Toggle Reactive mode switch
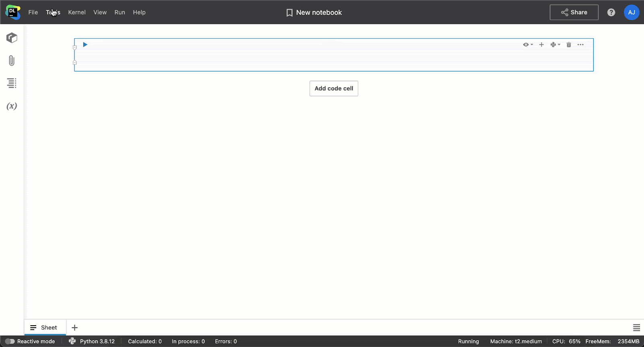This screenshot has width=644, height=347. 10,341
